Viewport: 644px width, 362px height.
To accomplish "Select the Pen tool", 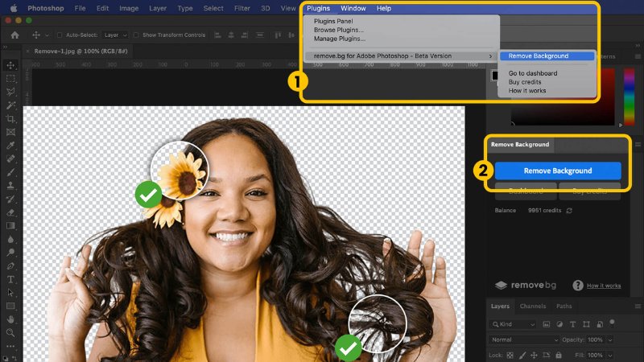I will click(x=10, y=266).
